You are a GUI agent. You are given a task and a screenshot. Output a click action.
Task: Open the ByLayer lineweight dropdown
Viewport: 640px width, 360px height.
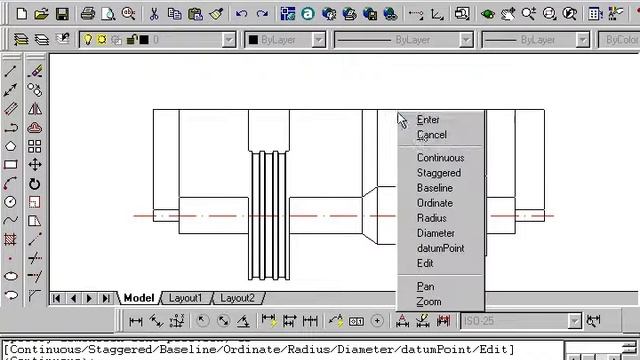583,40
